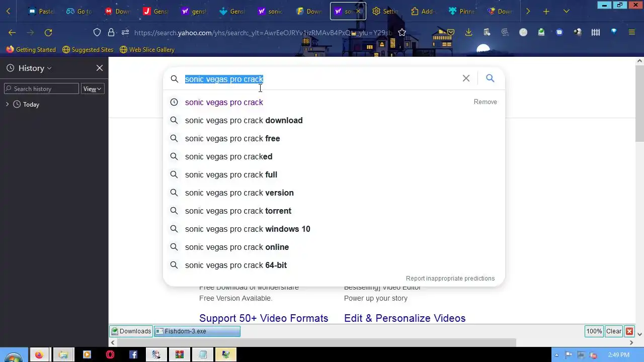This screenshot has height=362, width=644.
Task: Switch to the Settings tab
Action: coord(385,11)
